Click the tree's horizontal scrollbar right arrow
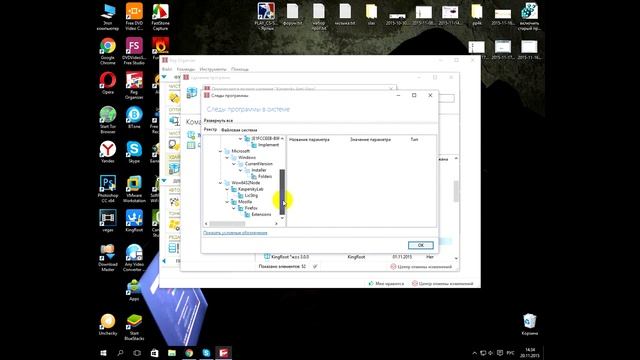 click(x=276, y=224)
